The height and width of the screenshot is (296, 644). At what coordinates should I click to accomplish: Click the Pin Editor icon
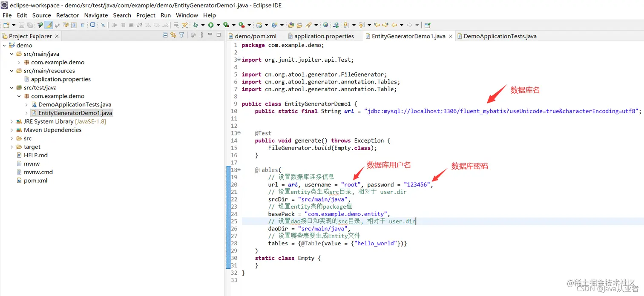click(x=428, y=25)
